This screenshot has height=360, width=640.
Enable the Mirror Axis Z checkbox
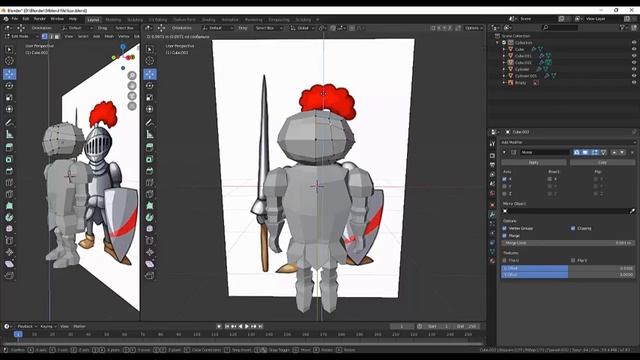point(504,193)
